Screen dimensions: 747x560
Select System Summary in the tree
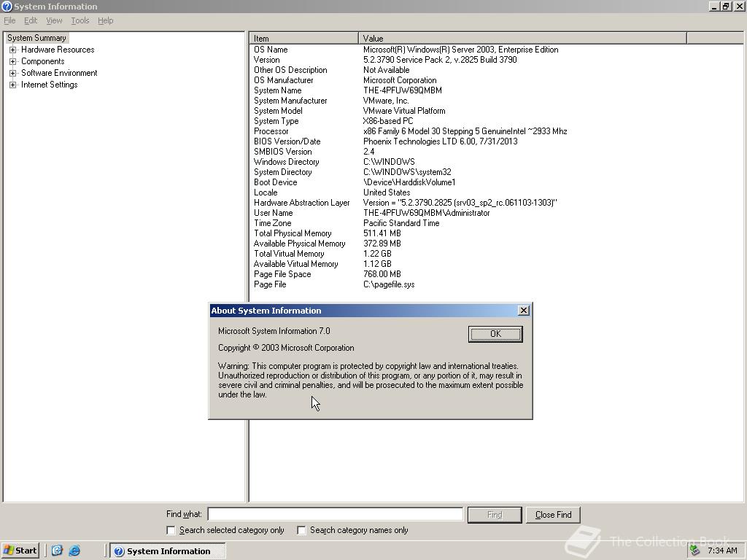tap(36, 38)
